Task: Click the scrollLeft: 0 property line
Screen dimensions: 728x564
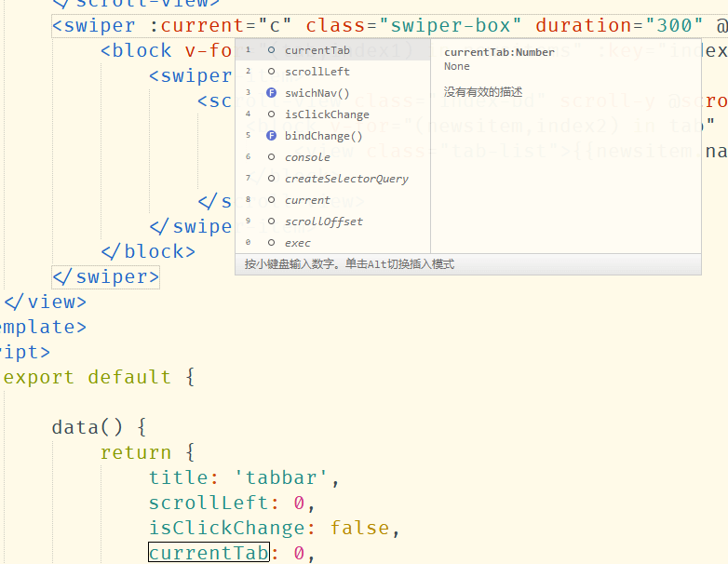Action: click(232, 503)
